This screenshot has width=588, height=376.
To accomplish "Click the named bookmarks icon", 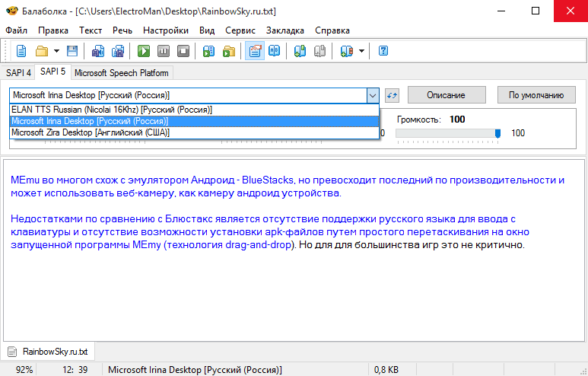I will [x=347, y=51].
